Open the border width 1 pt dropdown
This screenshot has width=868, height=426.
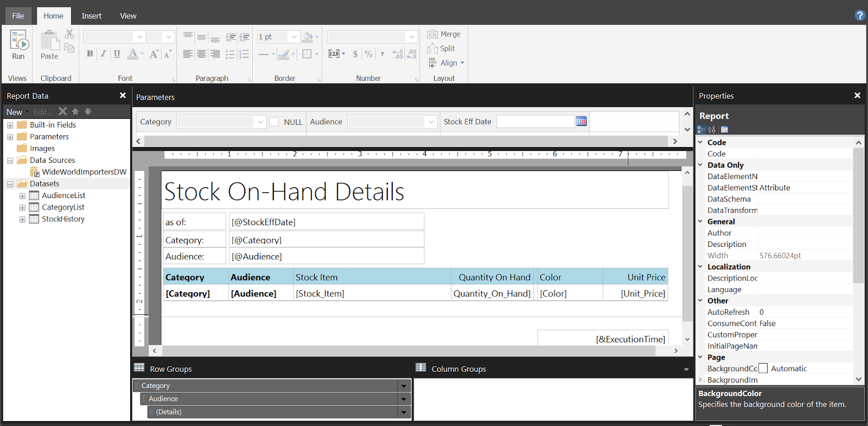pyautogui.click(x=295, y=37)
